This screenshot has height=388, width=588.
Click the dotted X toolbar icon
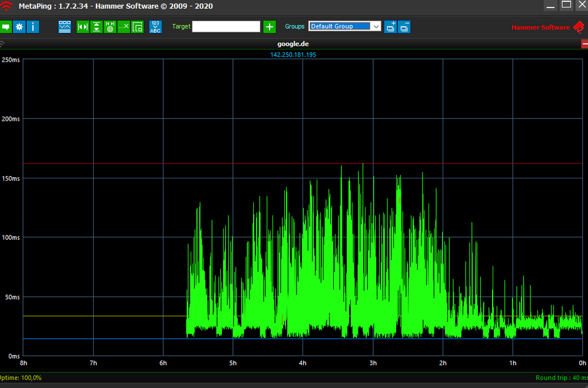tap(124, 27)
